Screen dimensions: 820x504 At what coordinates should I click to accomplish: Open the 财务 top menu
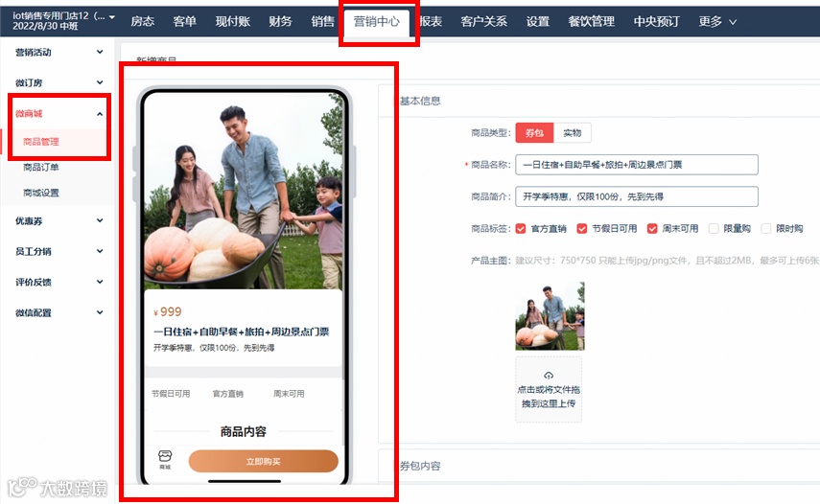[280, 21]
